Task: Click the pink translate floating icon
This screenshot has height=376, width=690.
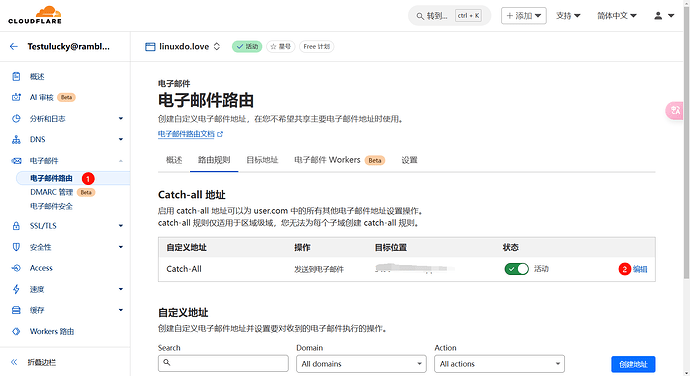Action: (x=674, y=110)
